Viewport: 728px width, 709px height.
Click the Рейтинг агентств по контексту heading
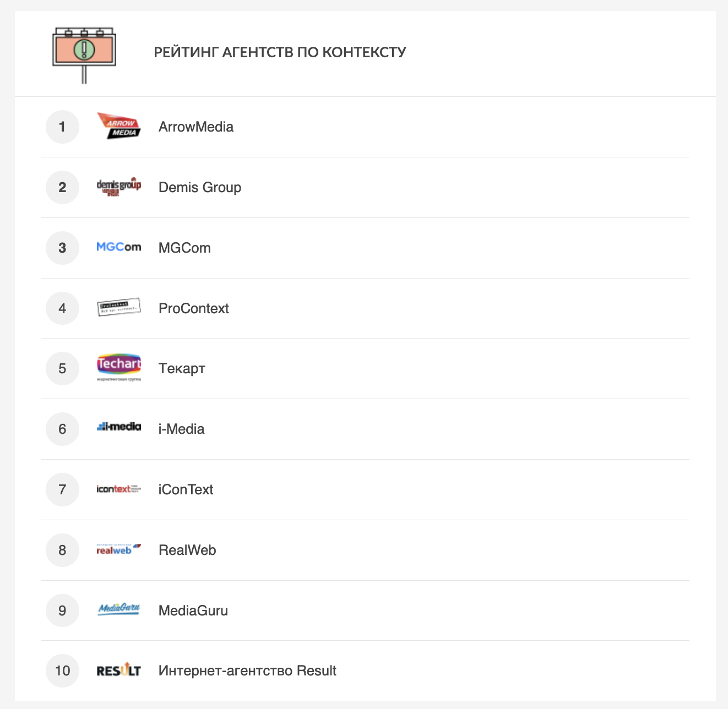(280, 53)
